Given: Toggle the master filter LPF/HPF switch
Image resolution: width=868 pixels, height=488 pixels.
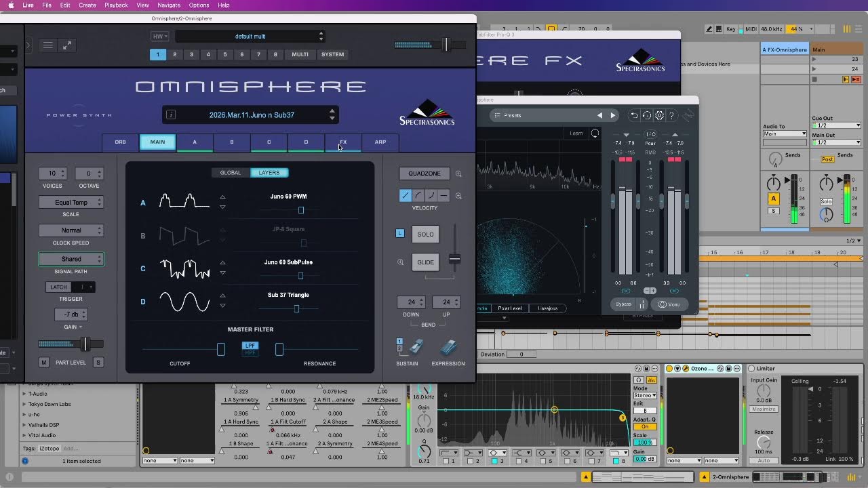Looking at the screenshot, I should pyautogui.click(x=250, y=349).
